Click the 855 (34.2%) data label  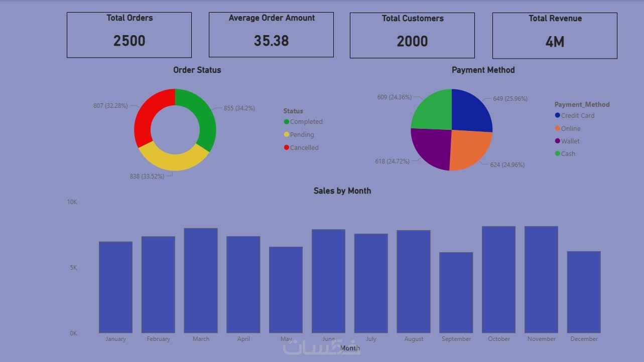click(239, 108)
